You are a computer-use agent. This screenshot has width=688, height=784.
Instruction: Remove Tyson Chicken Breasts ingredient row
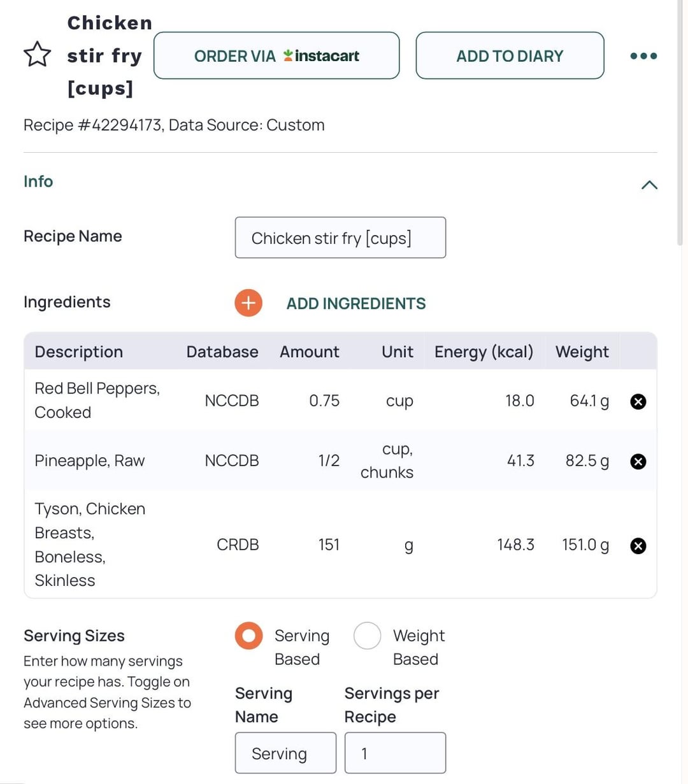(x=638, y=545)
